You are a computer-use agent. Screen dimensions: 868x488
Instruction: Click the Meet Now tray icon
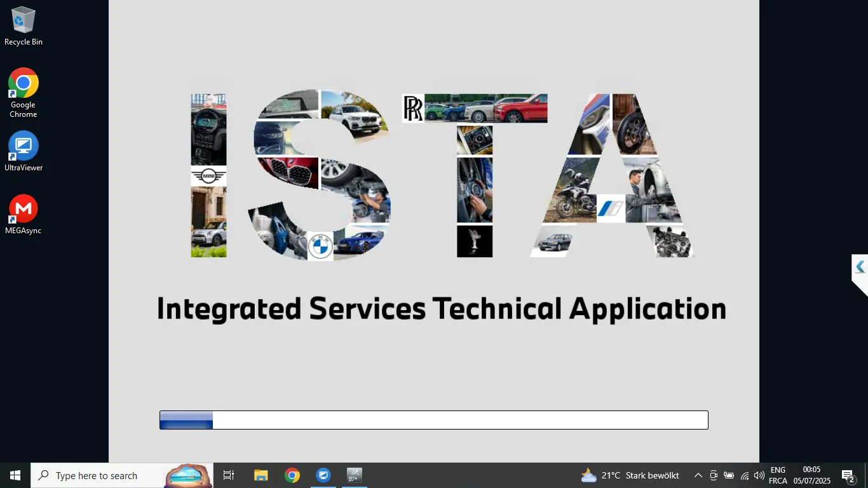pyautogui.click(x=714, y=475)
